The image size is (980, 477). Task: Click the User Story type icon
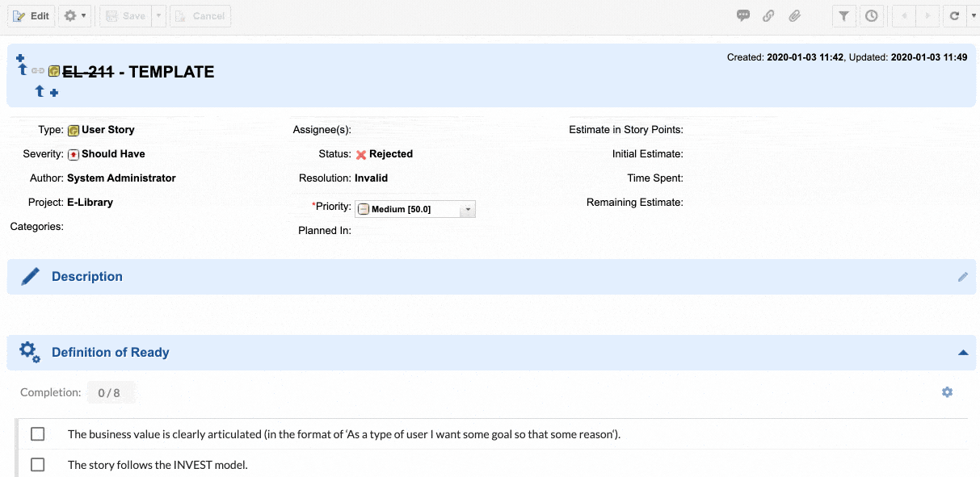click(74, 130)
